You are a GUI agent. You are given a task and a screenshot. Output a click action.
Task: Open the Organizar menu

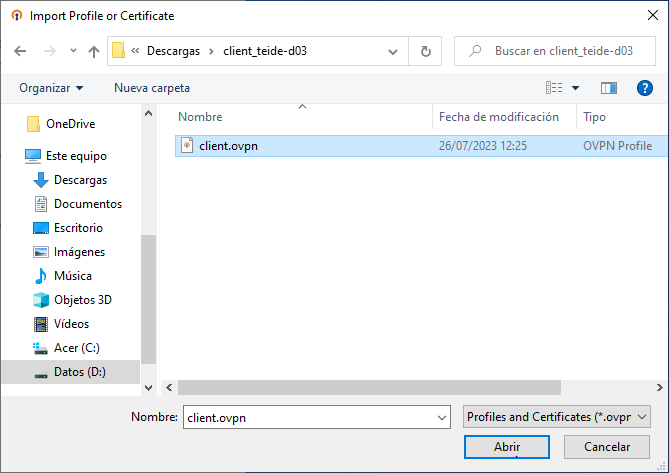51,88
